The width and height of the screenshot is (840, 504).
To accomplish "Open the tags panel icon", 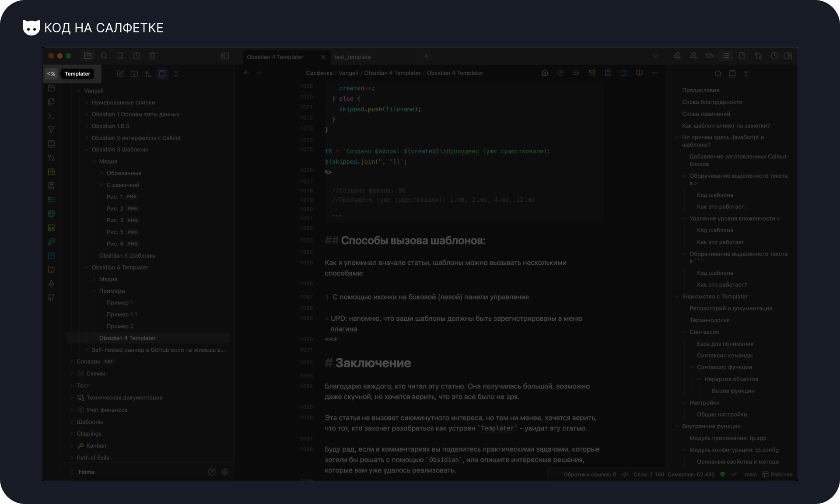I will coord(710,56).
